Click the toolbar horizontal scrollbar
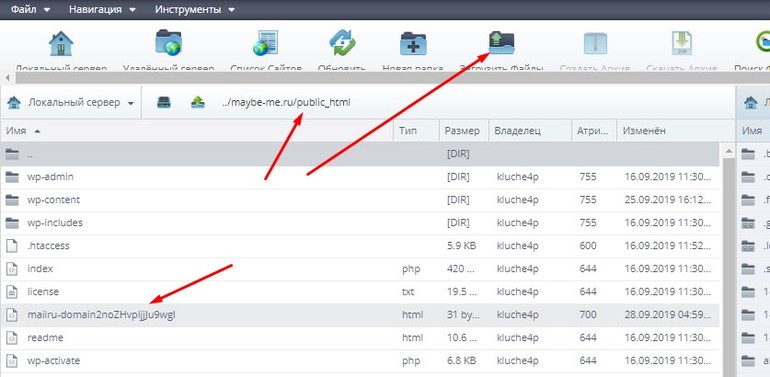770x377 pixels. tap(393, 78)
